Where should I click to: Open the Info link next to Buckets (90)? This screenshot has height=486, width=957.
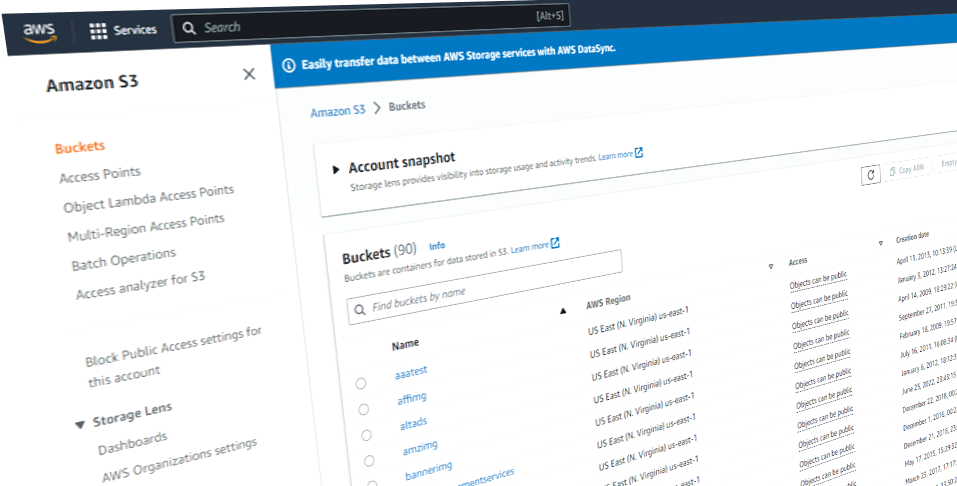tap(437, 246)
